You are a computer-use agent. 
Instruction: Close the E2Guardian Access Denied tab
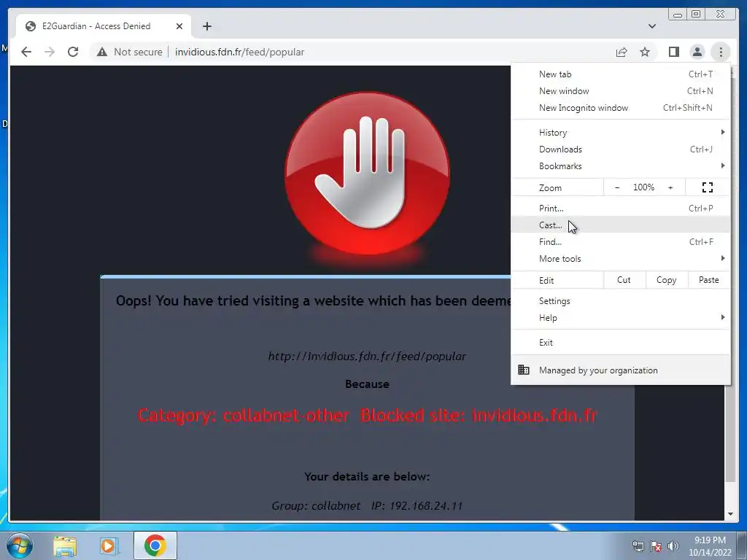pyautogui.click(x=179, y=26)
